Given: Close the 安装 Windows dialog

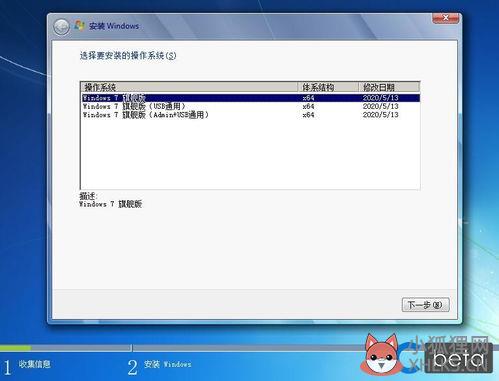Looking at the screenshot, I should (x=445, y=18).
